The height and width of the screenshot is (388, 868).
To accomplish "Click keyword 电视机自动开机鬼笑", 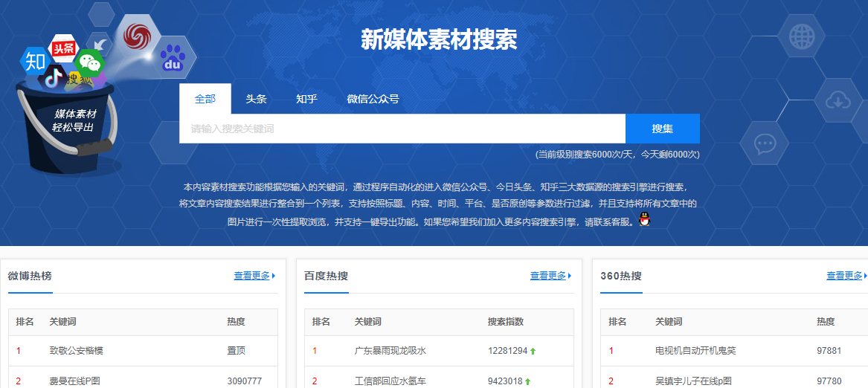I will (x=696, y=351).
